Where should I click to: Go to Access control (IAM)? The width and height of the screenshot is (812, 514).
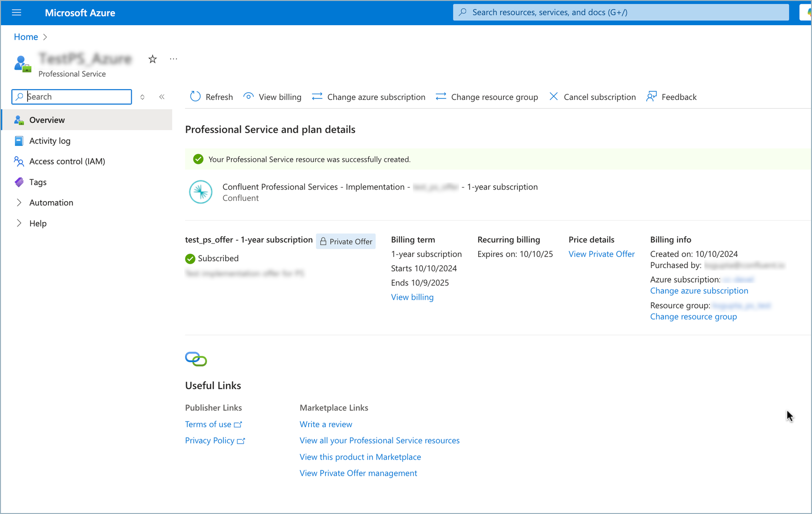click(67, 161)
